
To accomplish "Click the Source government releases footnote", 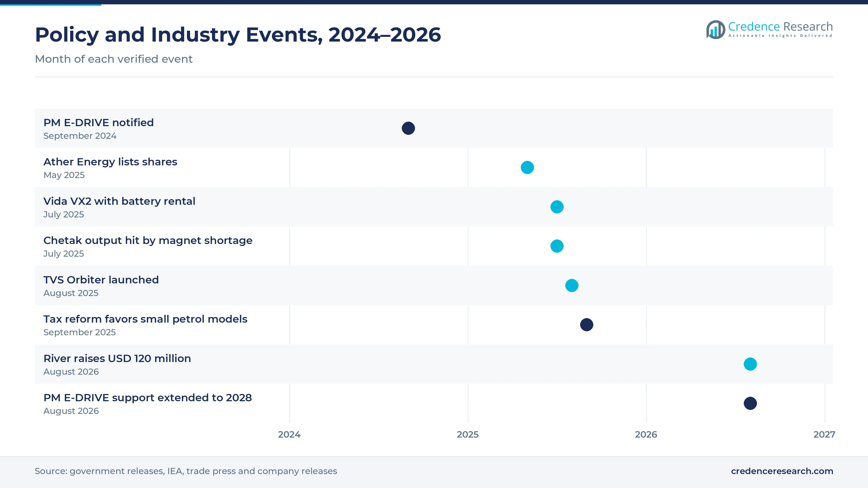I will coord(186,471).
